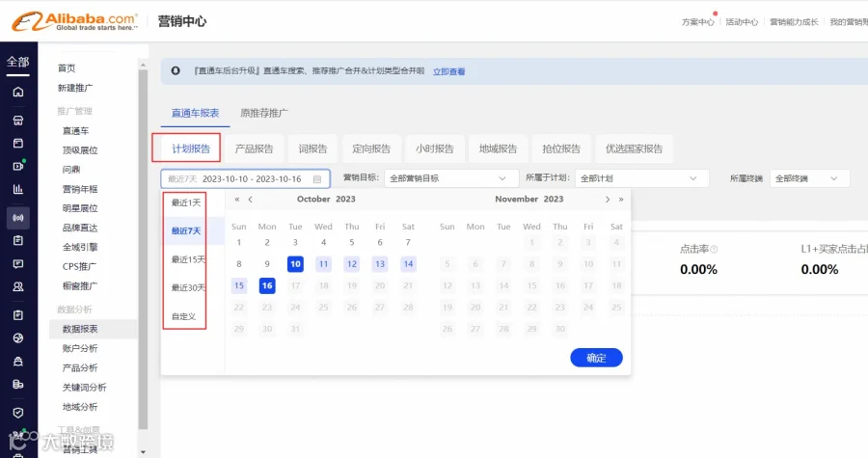
Task: Open the shield check icon in sidebar
Action: click(x=18, y=413)
